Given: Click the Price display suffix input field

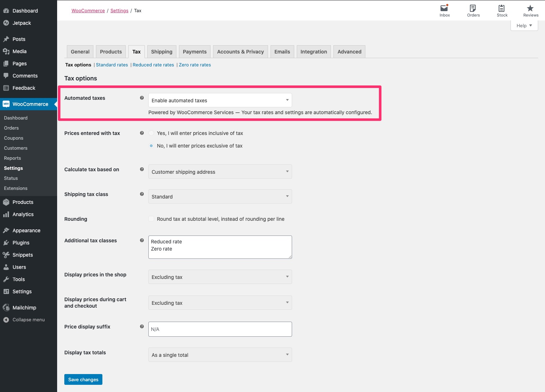Looking at the screenshot, I should click(220, 329).
